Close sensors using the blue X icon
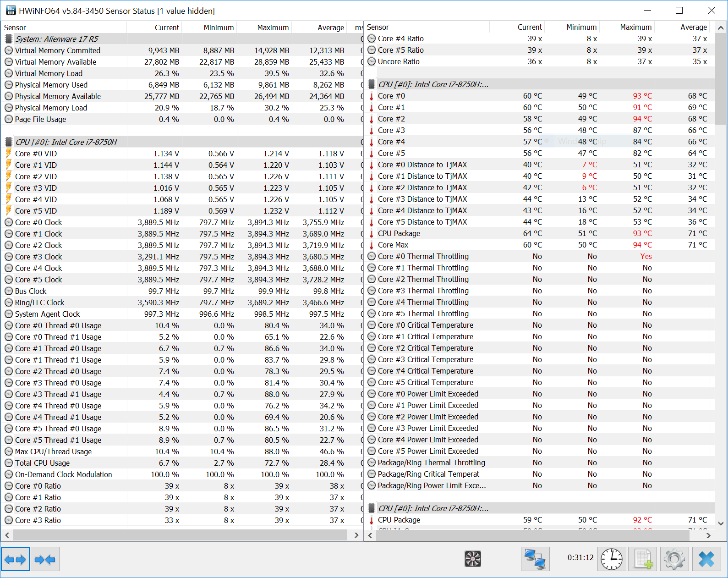The width and height of the screenshot is (728, 578). (x=706, y=559)
